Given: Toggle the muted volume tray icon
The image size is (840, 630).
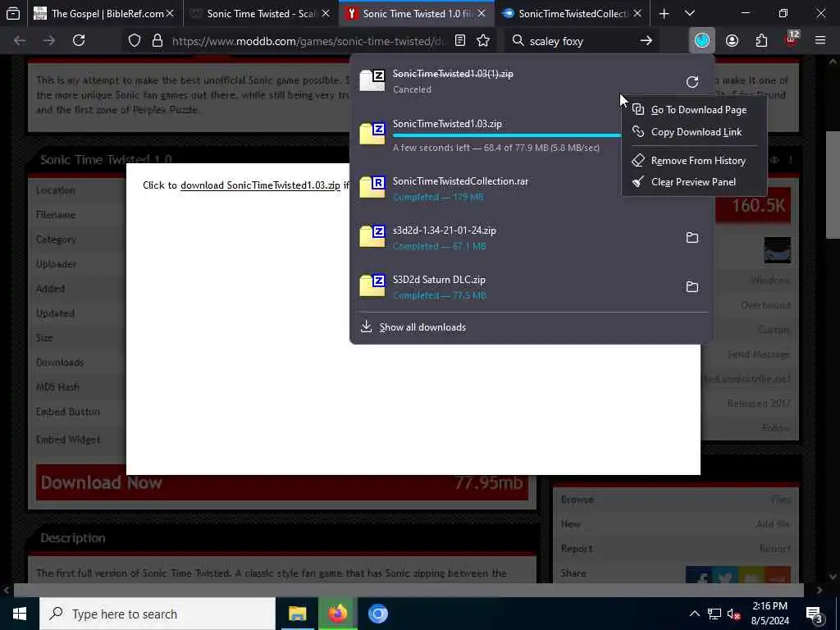Looking at the screenshot, I should click(x=733, y=614).
